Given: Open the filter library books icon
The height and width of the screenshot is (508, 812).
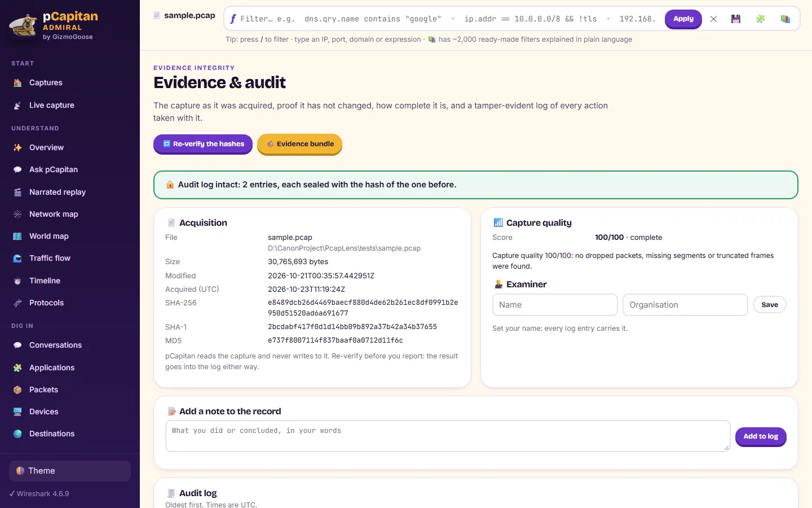Looking at the screenshot, I should [785, 19].
